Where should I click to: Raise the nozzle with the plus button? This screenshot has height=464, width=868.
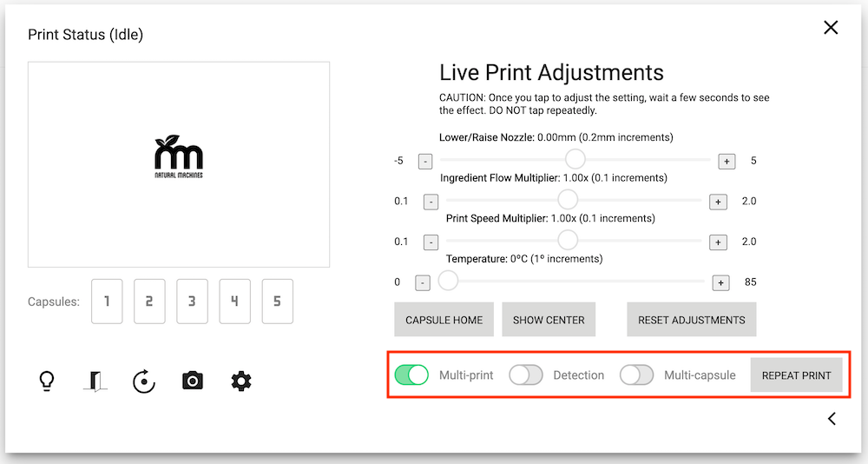(727, 162)
